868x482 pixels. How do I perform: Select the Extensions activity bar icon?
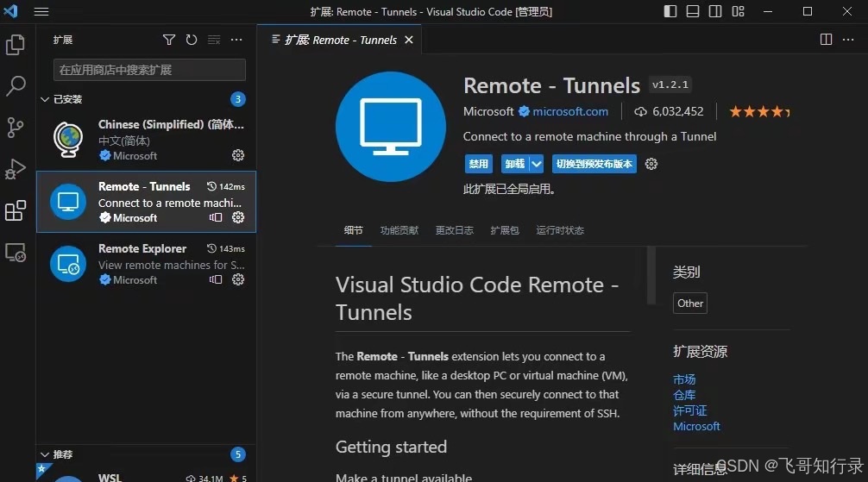click(16, 210)
